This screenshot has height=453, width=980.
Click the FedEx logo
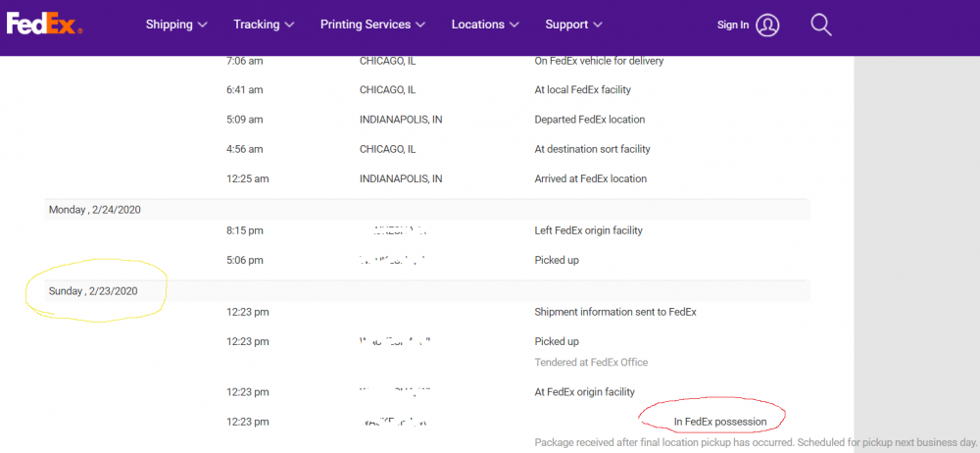point(44,25)
